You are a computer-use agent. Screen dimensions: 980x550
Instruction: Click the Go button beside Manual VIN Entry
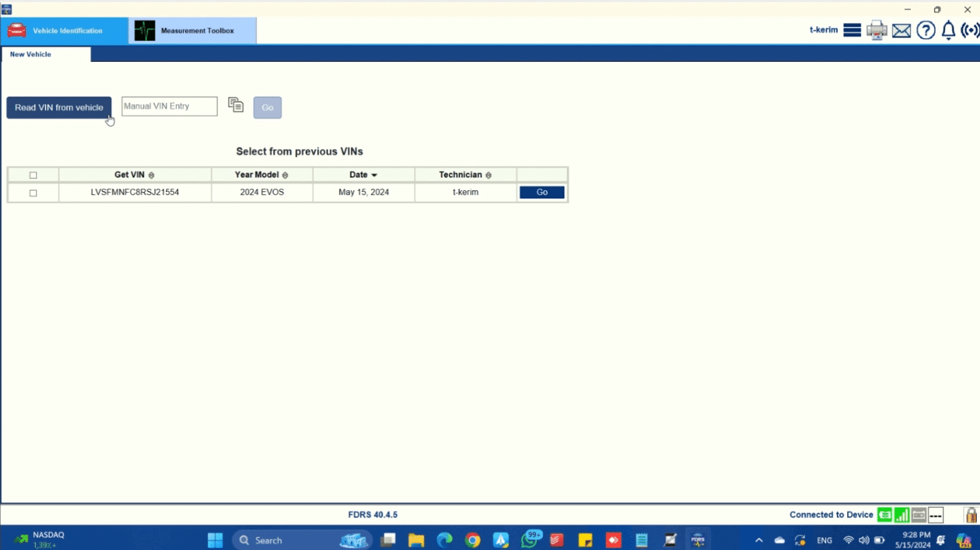pyautogui.click(x=268, y=107)
